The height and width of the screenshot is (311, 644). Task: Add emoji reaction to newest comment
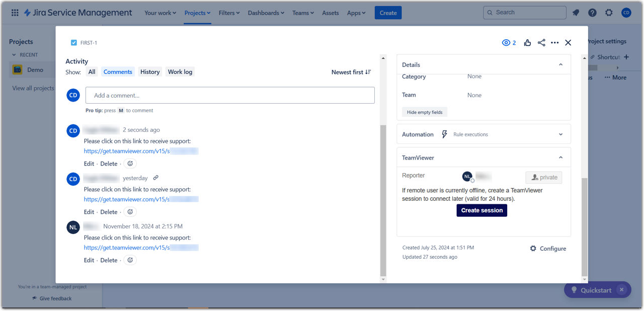click(130, 164)
